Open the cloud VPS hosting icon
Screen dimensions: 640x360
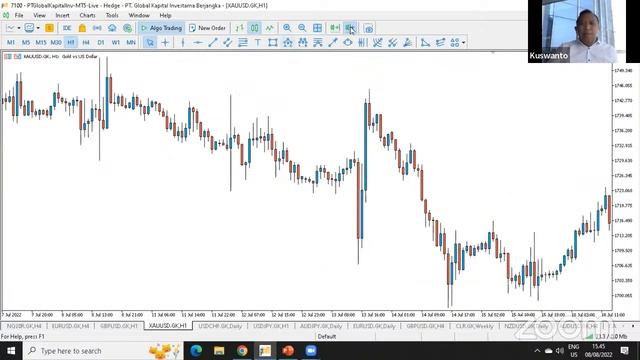coord(112,28)
